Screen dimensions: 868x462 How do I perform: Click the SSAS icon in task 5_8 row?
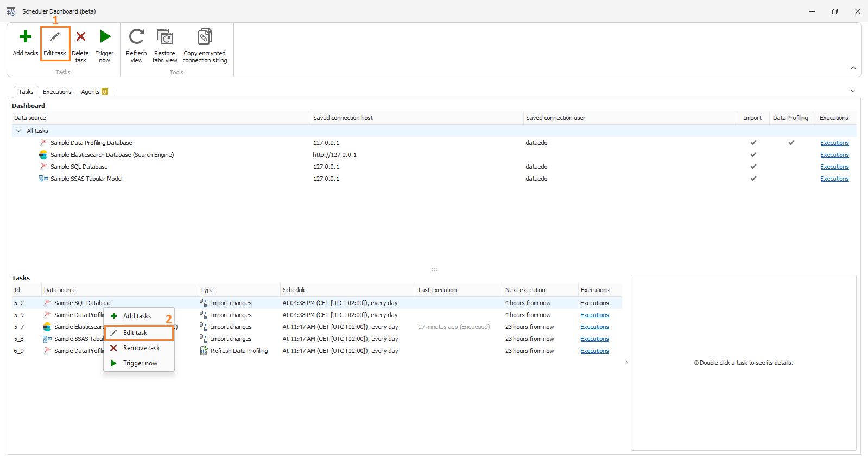point(47,339)
